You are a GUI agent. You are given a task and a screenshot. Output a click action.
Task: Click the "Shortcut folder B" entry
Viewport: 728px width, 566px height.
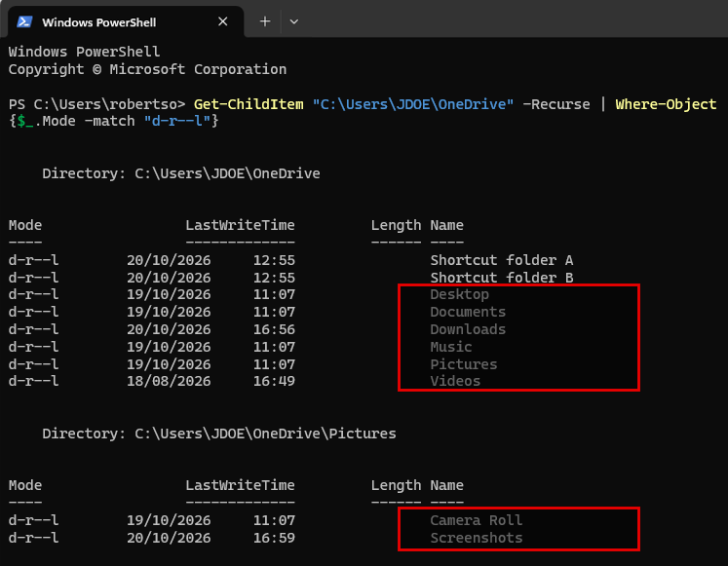(x=502, y=278)
